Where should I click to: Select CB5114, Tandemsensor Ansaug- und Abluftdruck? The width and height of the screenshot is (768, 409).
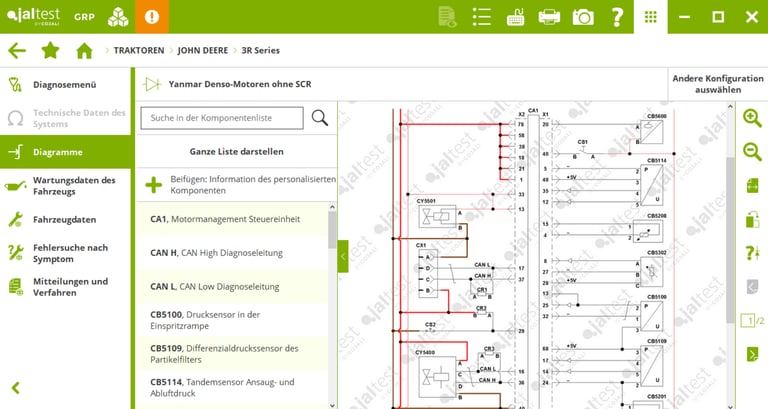[x=232, y=387]
